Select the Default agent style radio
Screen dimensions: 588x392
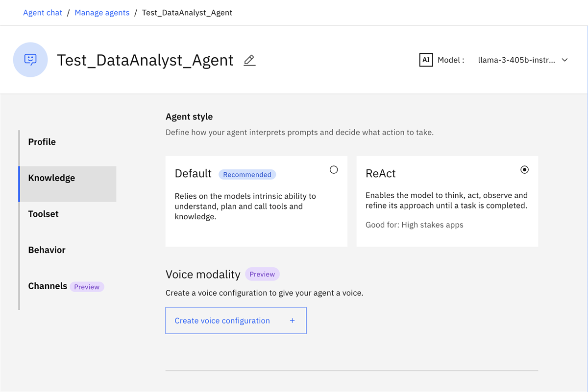tap(334, 170)
